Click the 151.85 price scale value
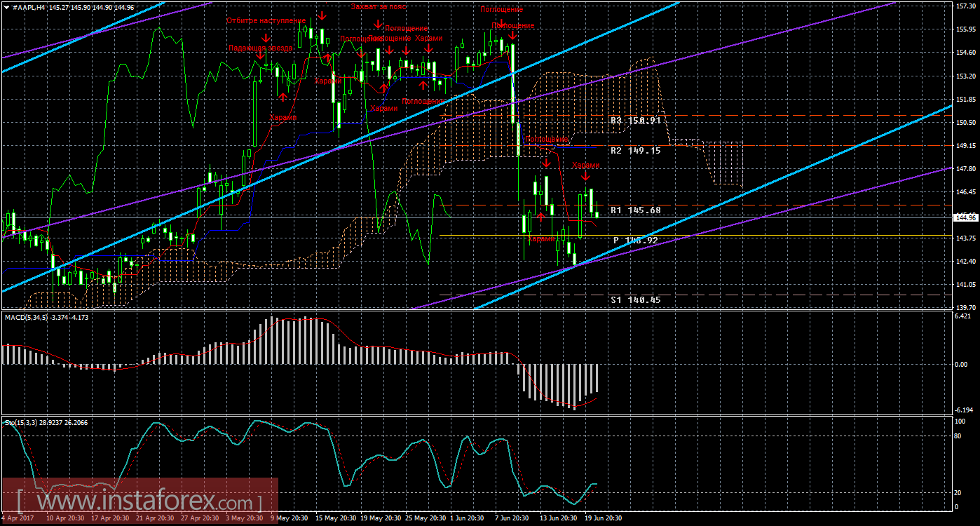This screenshot has width=980, height=526. pyautogui.click(x=966, y=99)
